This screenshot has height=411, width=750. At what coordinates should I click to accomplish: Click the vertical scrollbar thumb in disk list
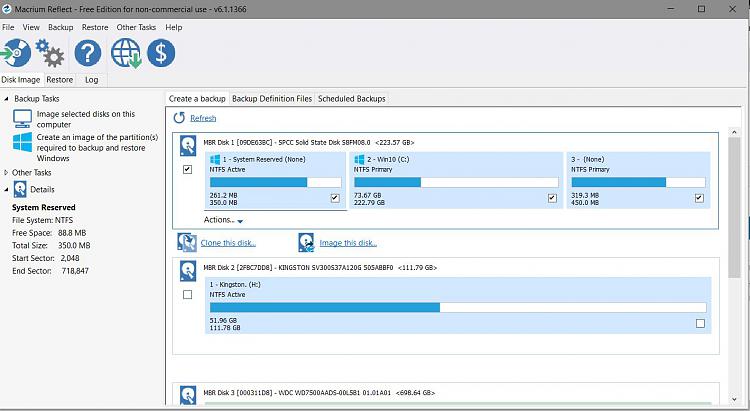734,207
